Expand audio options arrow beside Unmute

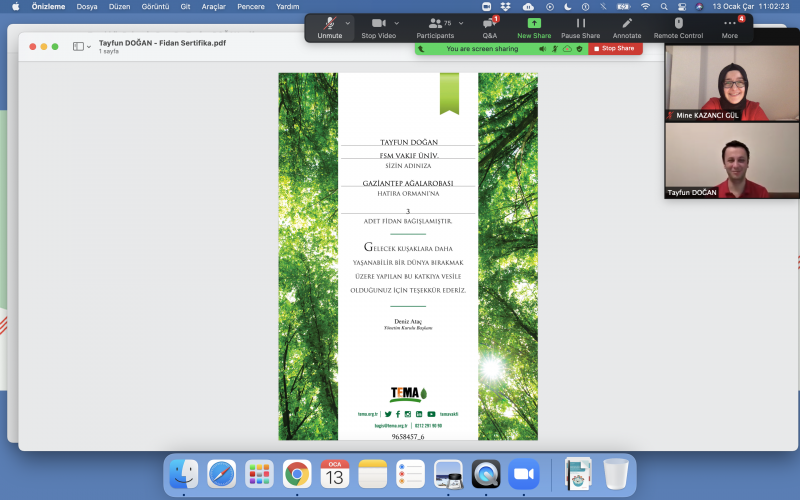coord(348,22)
